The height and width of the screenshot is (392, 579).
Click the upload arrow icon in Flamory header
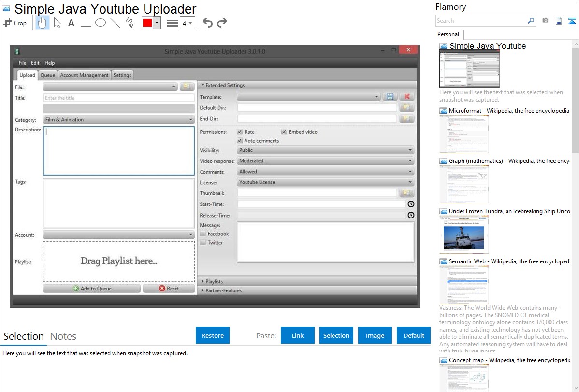[x=572, y=21]
